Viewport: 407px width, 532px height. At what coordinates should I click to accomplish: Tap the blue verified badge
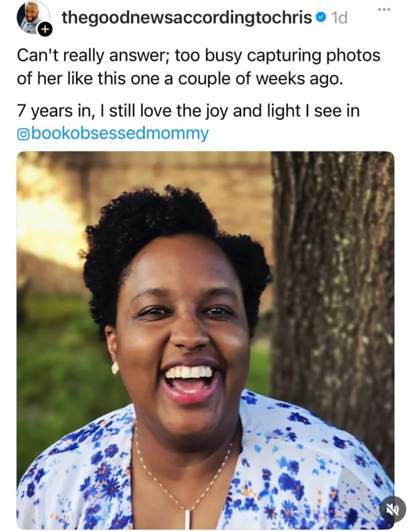321,17
